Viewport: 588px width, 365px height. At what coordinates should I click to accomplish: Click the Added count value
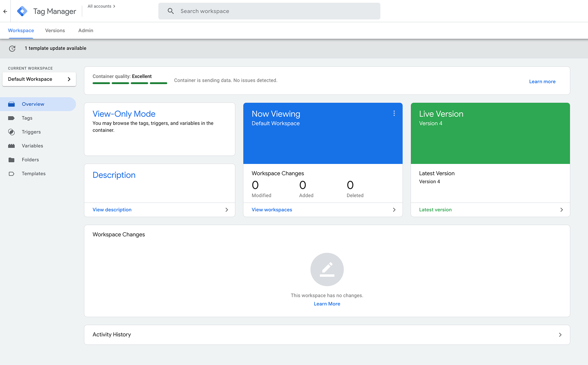(303, 185)
